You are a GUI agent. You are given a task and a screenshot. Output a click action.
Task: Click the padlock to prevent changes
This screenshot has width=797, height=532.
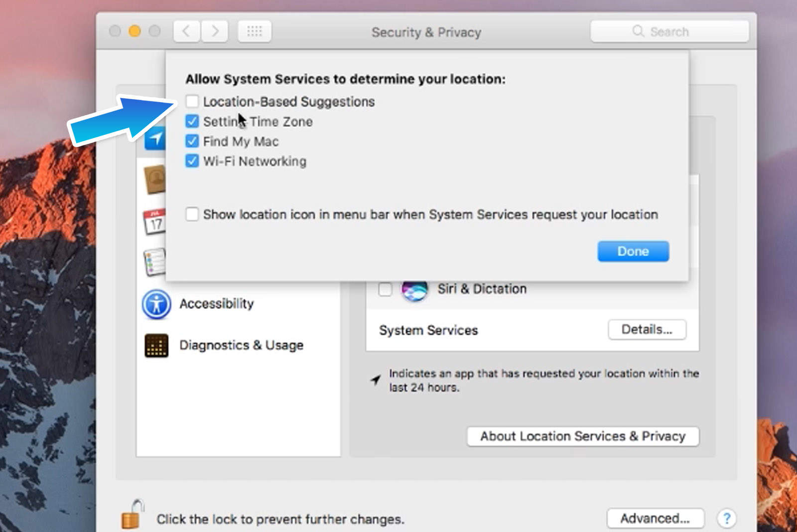pos(132,515)
